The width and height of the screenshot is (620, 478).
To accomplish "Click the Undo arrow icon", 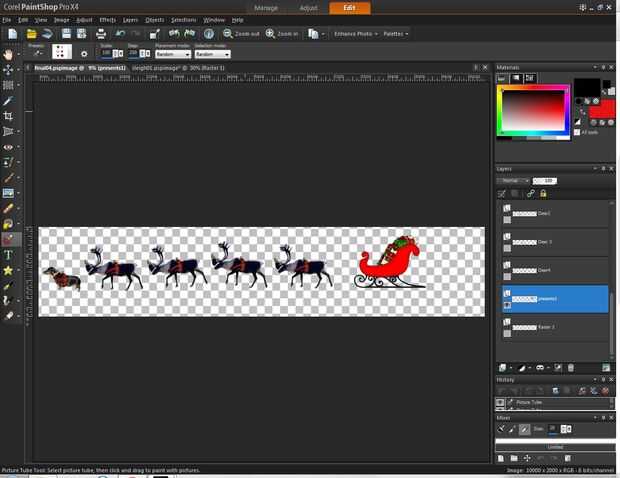I will (x=120, y=34).
